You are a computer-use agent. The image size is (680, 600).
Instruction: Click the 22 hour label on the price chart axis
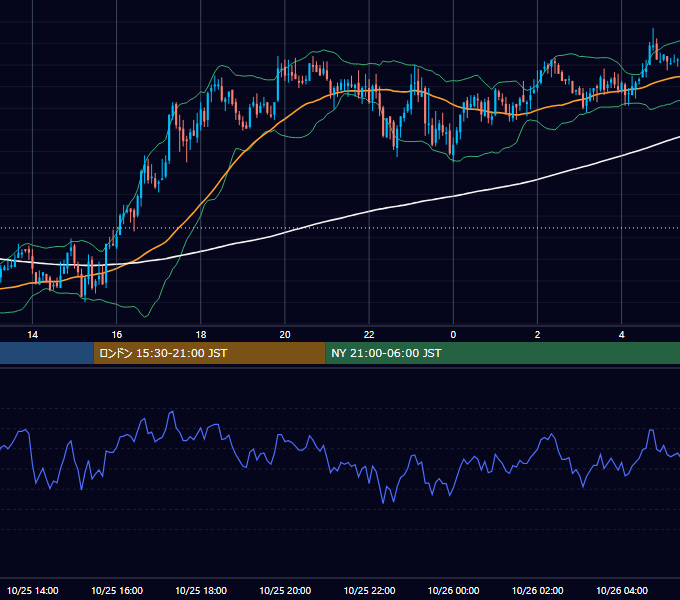(369, 335)
